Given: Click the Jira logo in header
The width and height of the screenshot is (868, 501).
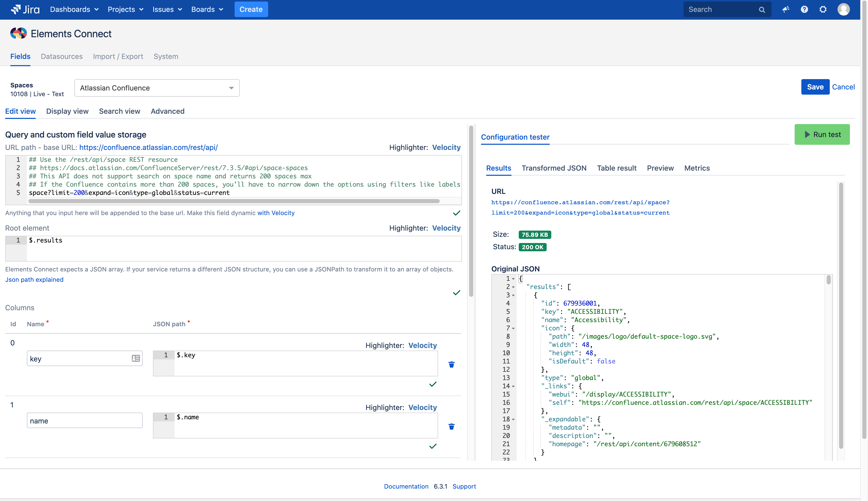Looking at the screenshot, I should pyautogui.click(x=25, y=9).
